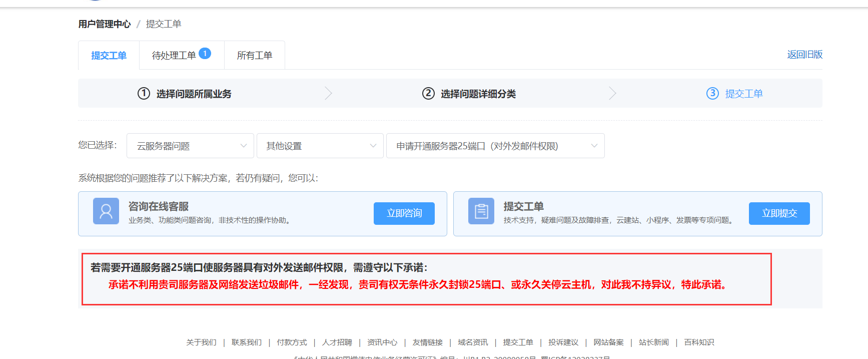Open the 所有工单 tab
868x359 pixels.
[255, 56]
